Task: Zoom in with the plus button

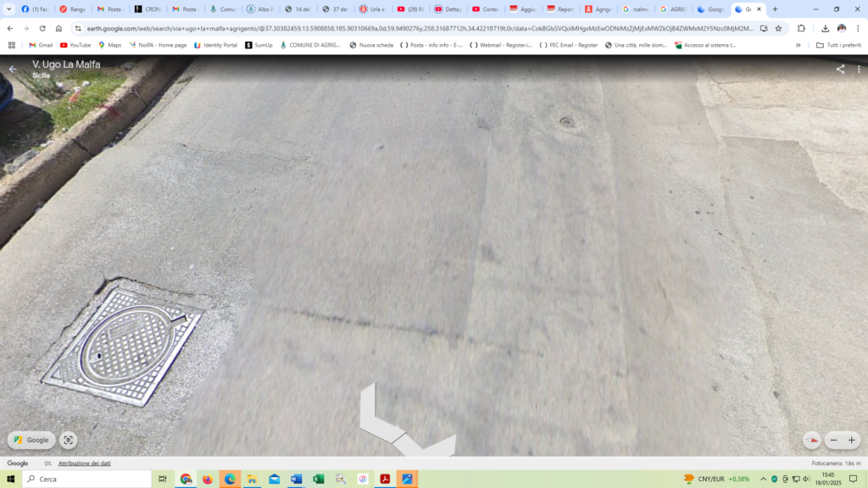Action: pos(852,441)
